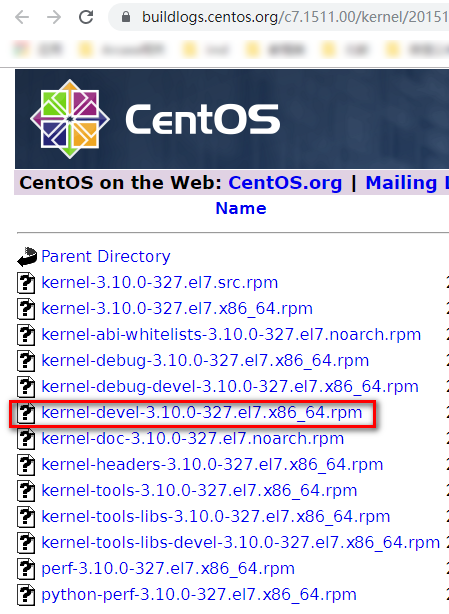The height and width of the screenshot is (614, 449).
Task: Go to Parent Directory
Action: click(106, 256)
